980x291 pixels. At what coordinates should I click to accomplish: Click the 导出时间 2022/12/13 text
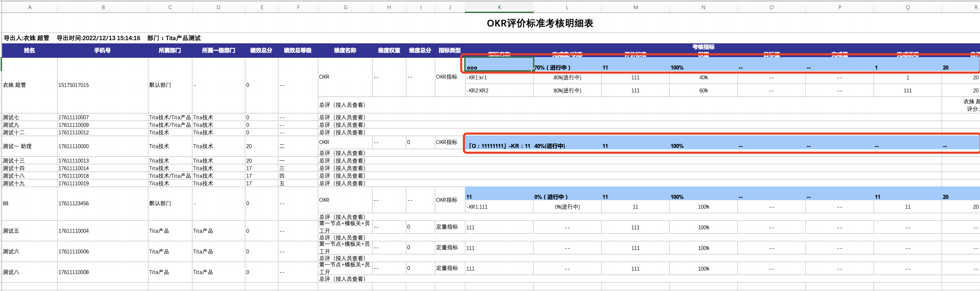98,38
